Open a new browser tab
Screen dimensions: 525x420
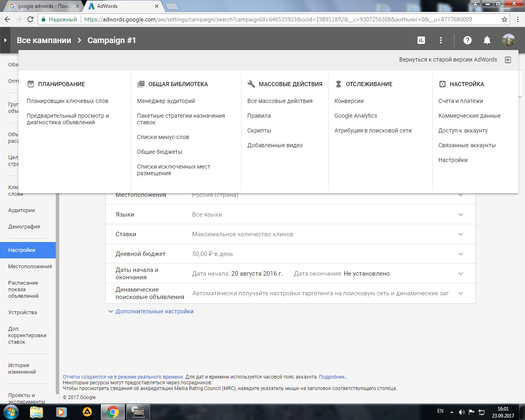click(171, 6)
